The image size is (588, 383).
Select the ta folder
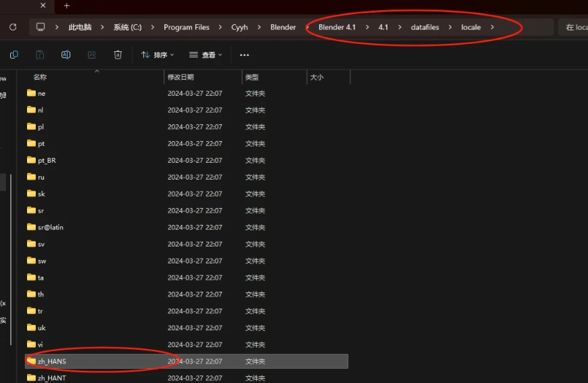(187, 278)
